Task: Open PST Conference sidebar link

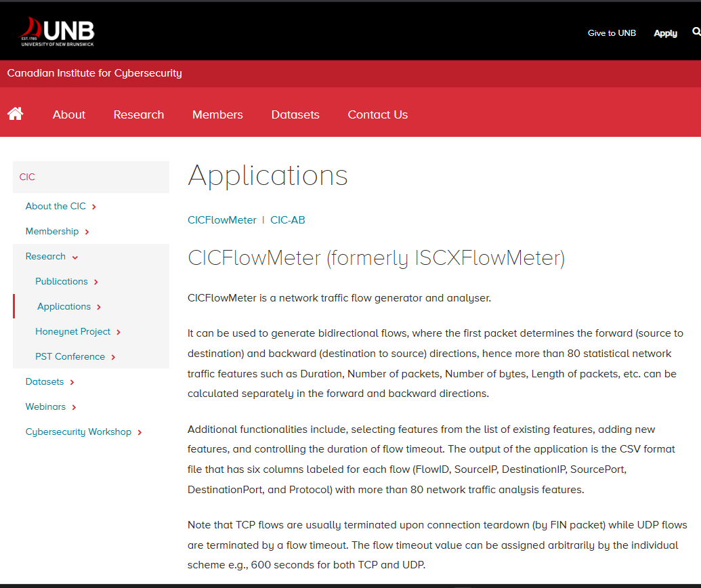Action: coord(70,356)
